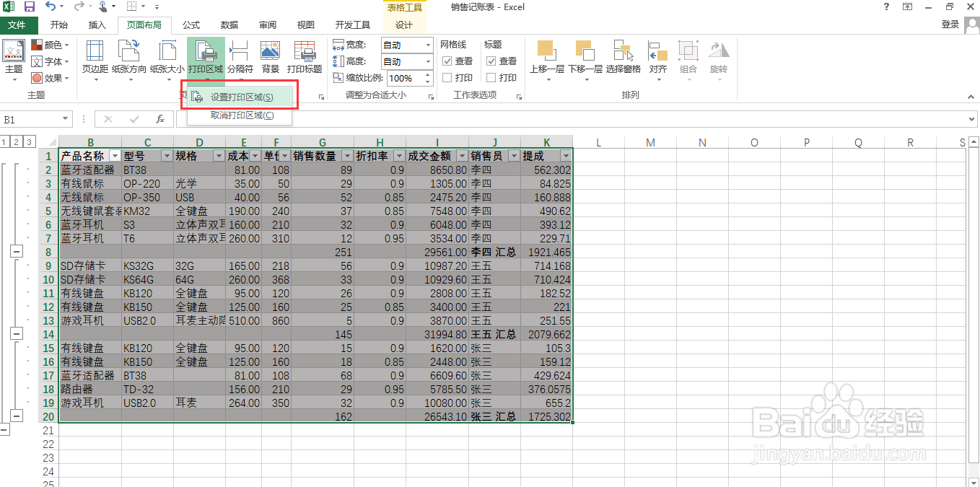Image resolution: width=980 pixels, height=487 pixels.
Task: Click the Scale (缩放比例) percentage field
Action: (x=405, y=78)
